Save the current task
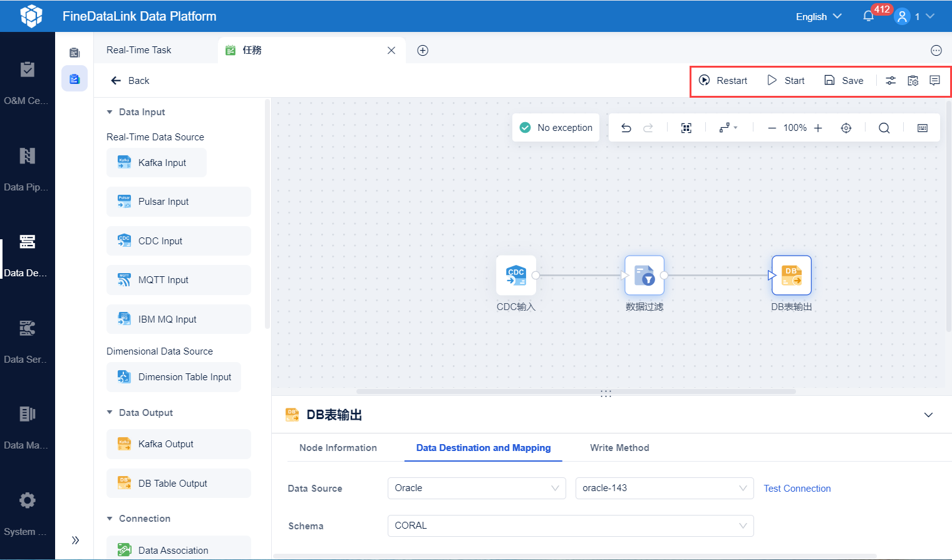The height and width of the screenshot is (560, 952). tap(844, 80)
